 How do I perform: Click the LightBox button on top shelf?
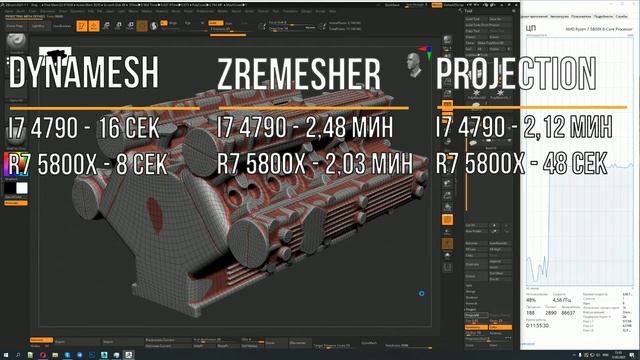[40, 26]
